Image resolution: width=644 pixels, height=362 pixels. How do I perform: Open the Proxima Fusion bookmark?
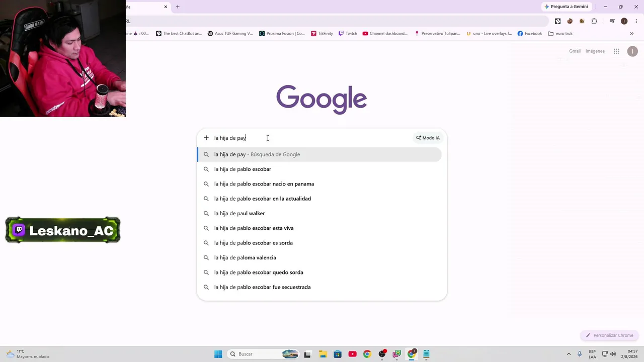[x=282, y=34]
